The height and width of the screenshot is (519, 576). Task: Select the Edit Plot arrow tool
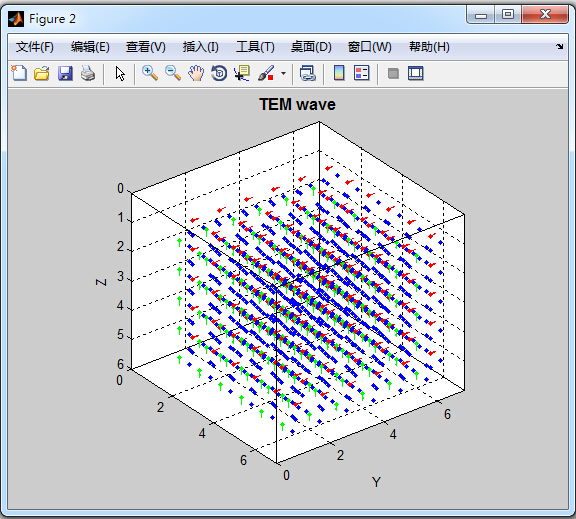tap(120, 73)
